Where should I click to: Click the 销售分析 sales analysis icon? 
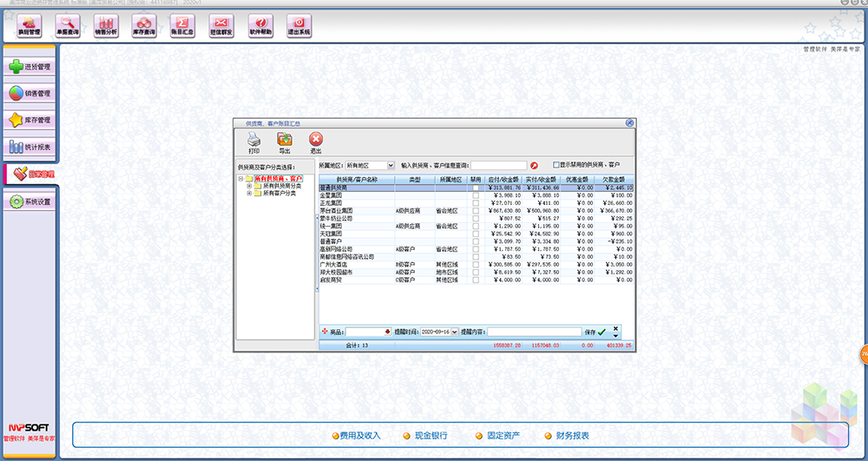105,25
